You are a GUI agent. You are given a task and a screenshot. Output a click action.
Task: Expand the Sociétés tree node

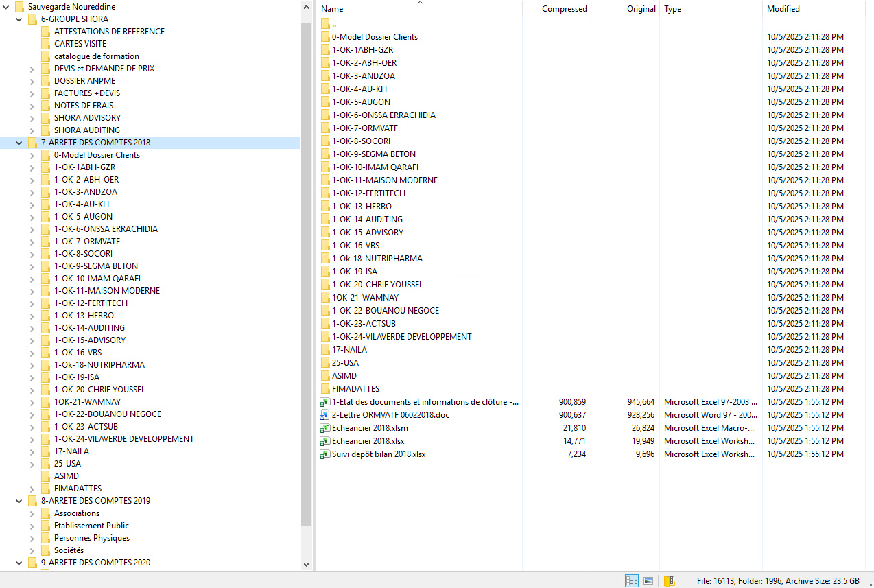pos(32,550)
